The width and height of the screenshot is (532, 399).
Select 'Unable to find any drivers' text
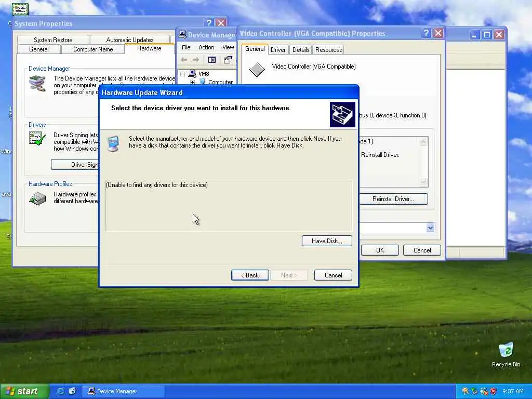[x=157, y=185]
